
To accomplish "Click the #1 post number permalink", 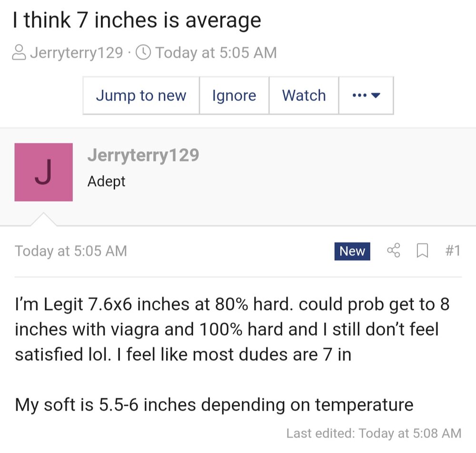I will click(x=452, y=251).
